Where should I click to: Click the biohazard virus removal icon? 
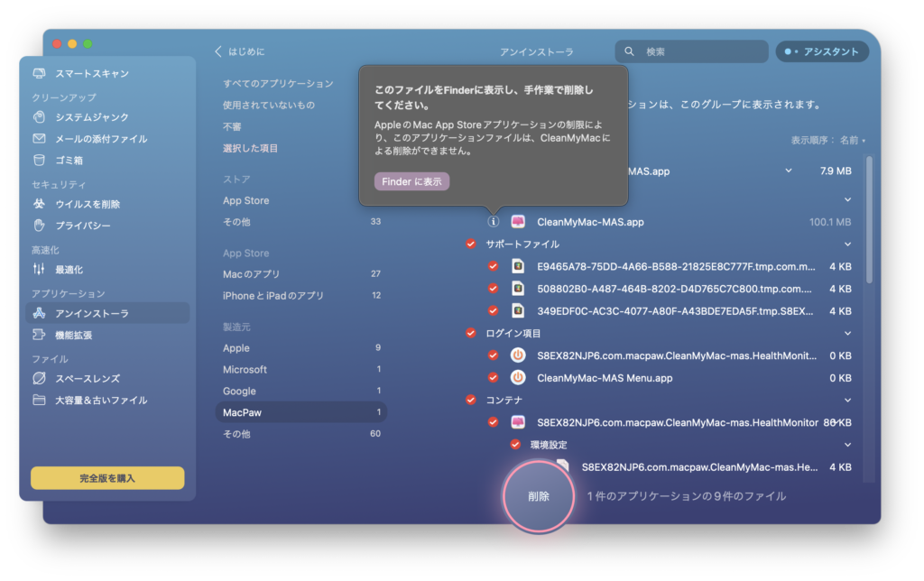(40, 204)
